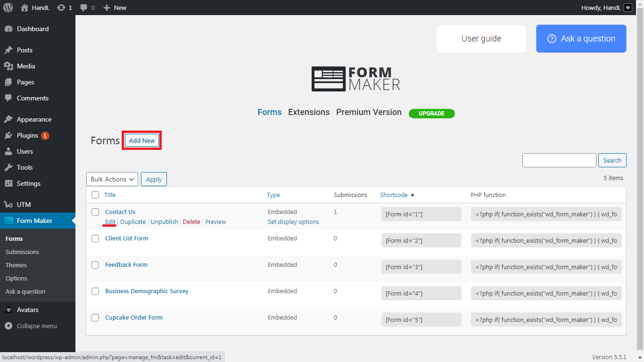Collapse the admin menu using arrow icon
644x362 pixels.
pyautogui.click(x=8, y=326)
